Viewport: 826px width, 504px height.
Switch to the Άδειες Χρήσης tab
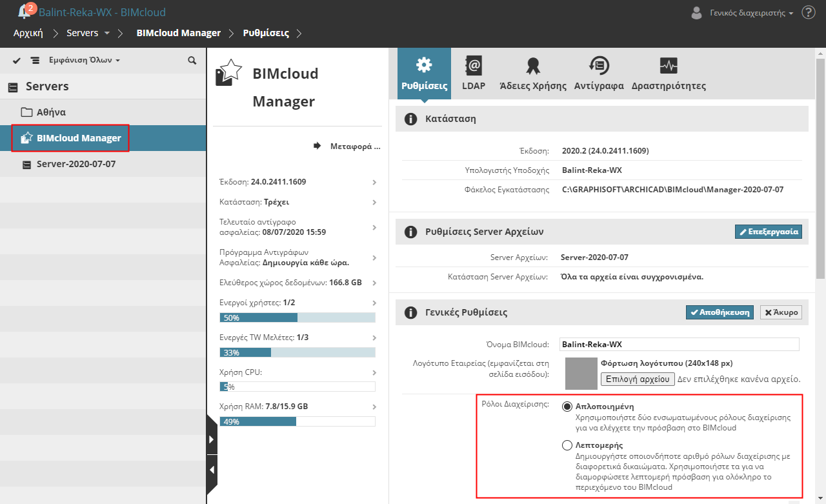pos(533,74)
